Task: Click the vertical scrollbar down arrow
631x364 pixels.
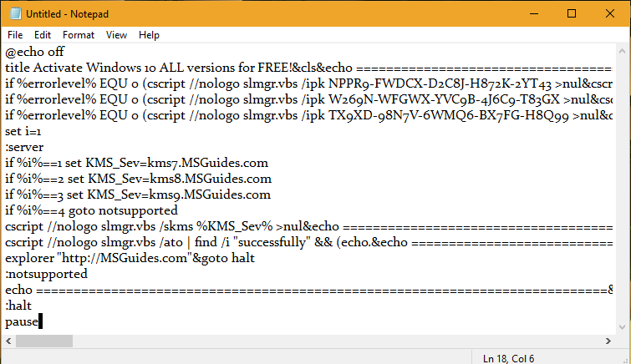Action: (622, 327)
